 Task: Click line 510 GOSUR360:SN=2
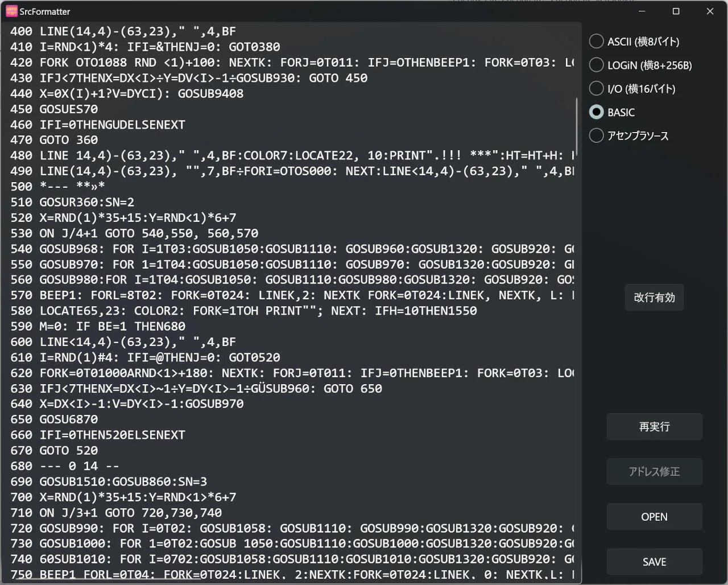pos(72,202)
